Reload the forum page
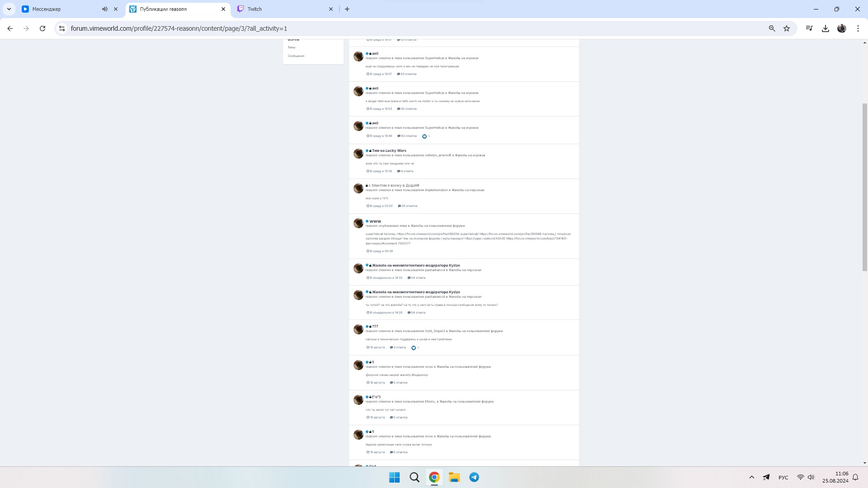This screenshot has height=488, width=868. coord(42,28)
